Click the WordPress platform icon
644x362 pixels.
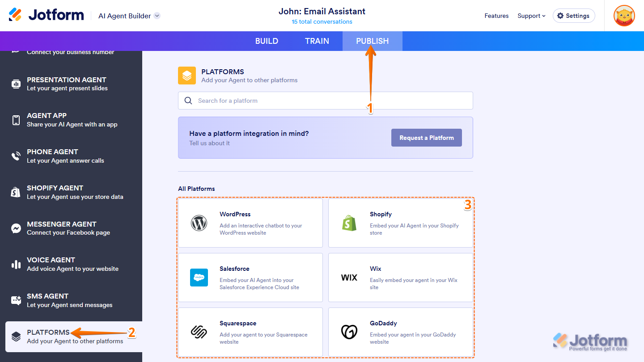(x=199, y=223)
